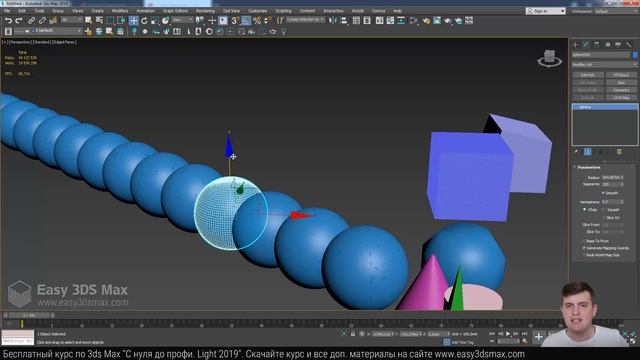Click the time slider handle
The width and height of the screenshot is (640, 360).
point(29,316)
